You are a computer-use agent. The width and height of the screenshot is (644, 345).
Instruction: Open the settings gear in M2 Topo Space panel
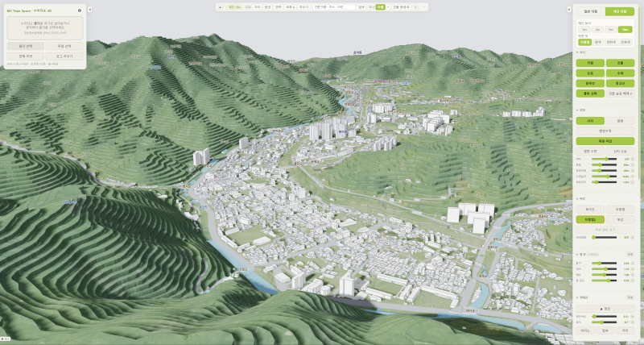(79, 10)
